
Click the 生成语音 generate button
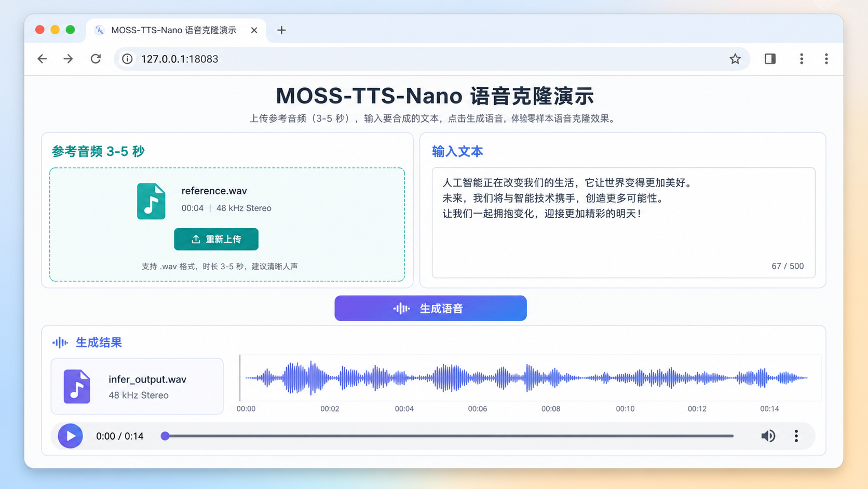[x=430, y=308]
